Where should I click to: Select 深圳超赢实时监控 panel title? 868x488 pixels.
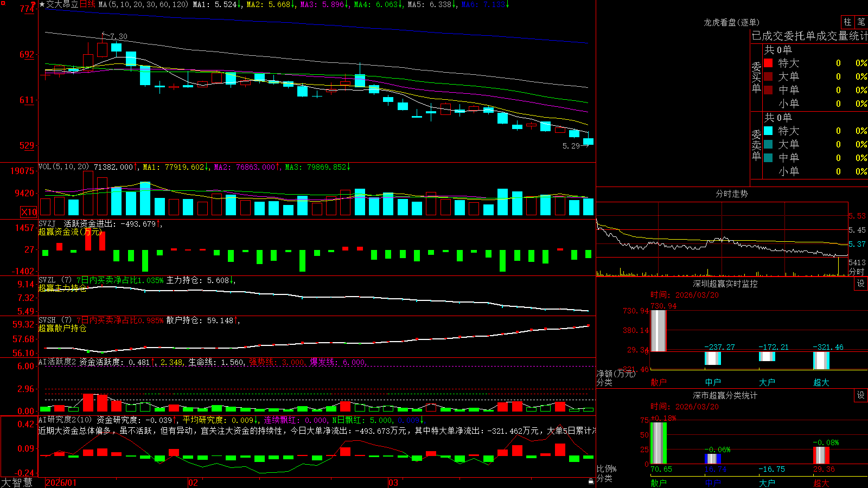pos(725,284)
